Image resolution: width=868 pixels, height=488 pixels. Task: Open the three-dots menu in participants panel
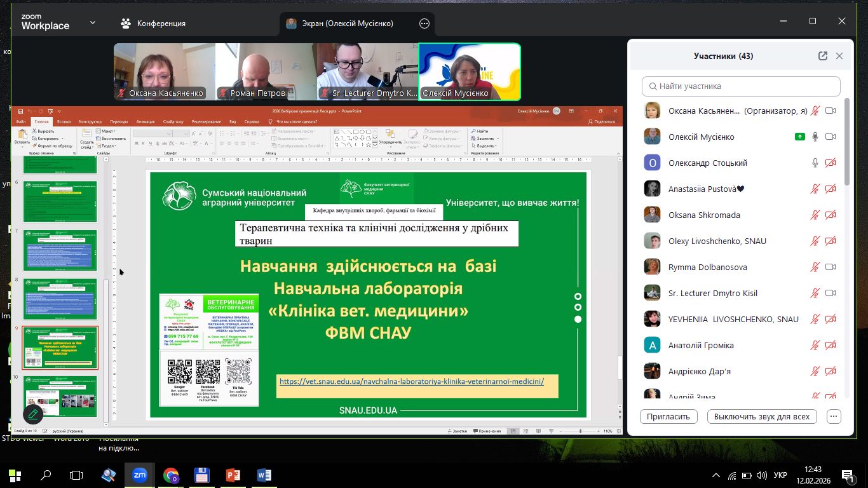pyautogui.click(x=834, y=417)
